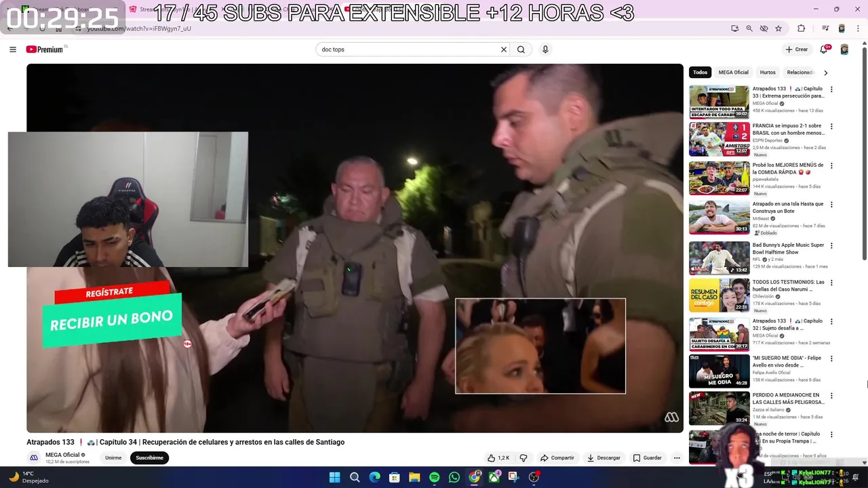Install app icon in address bar
This screenshot has height=488, width=868.
coord(734,28)
